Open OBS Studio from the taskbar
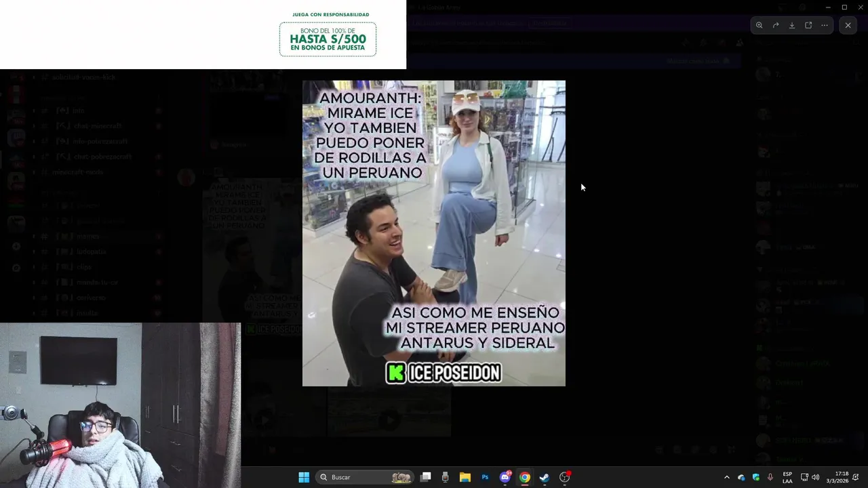This screenshot has height=488, width=868. pos(564,477)
